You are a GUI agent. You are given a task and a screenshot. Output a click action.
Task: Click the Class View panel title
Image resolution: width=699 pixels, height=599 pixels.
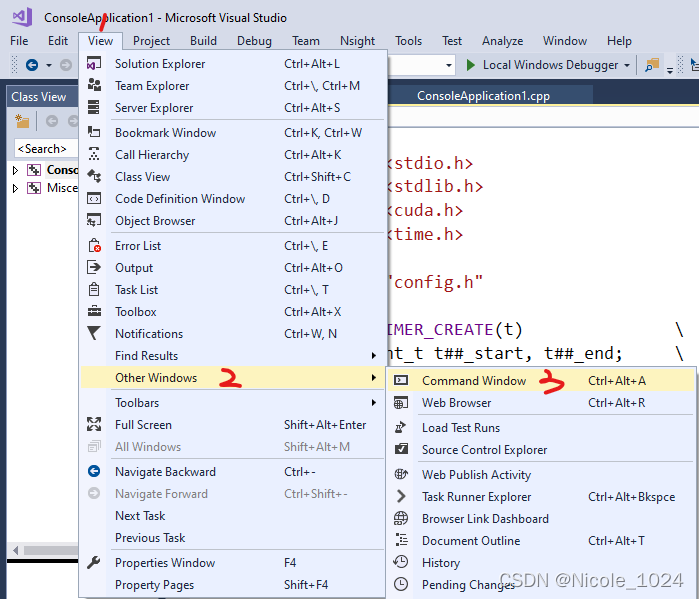39,97
